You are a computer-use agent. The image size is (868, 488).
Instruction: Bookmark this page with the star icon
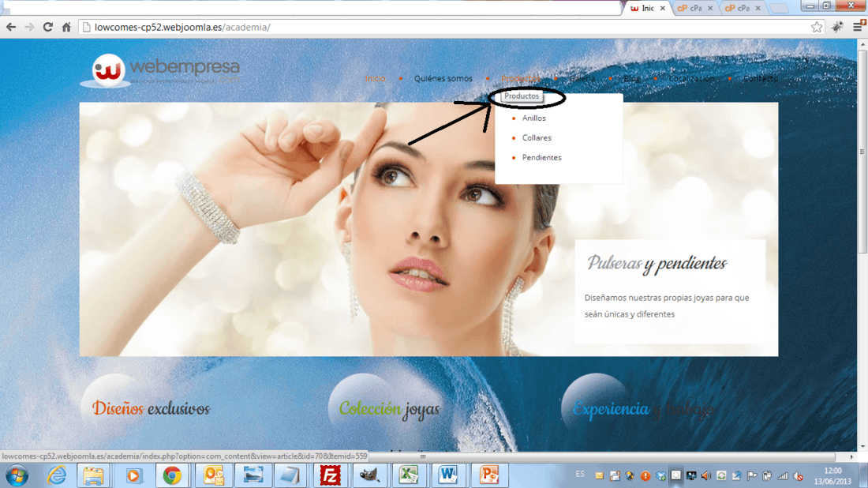point(817,27)
